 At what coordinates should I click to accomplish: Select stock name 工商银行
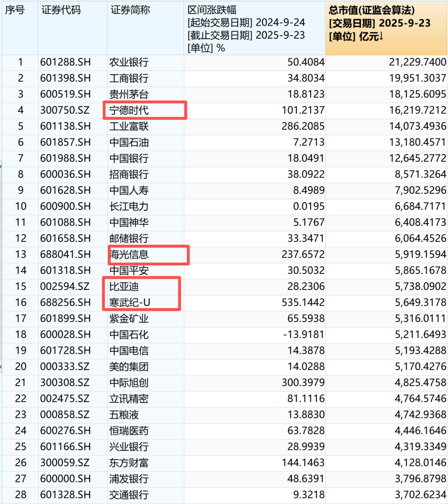(129, 78)
